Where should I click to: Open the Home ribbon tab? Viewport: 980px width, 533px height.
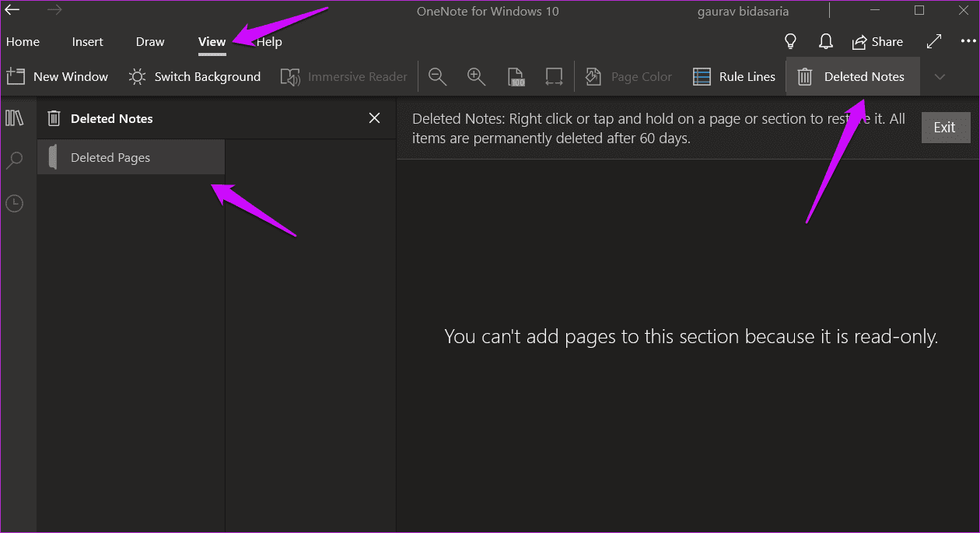click(x=23, y=42)
